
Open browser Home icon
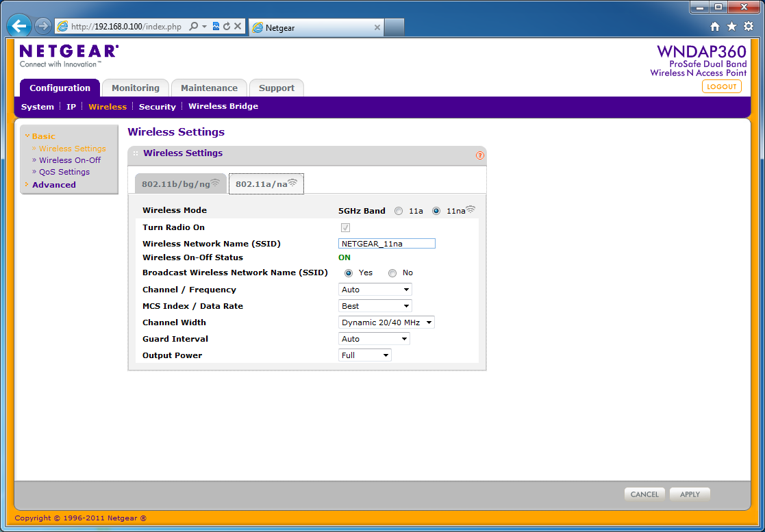tap(715, 26)
